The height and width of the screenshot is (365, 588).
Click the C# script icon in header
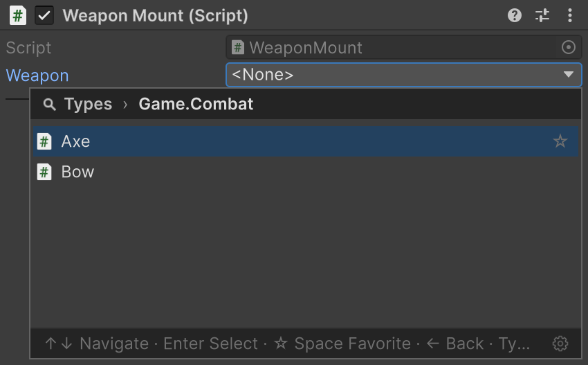pos(17,16)
